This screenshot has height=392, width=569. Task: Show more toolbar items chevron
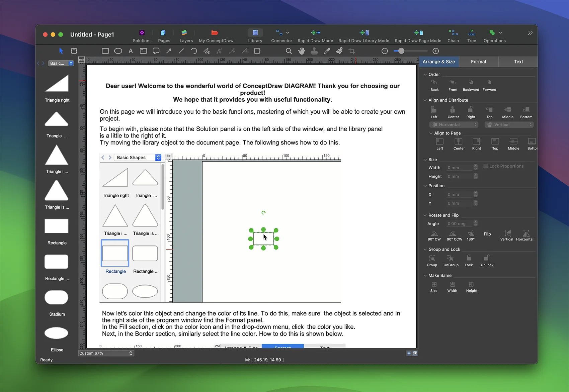pos(530,33)
